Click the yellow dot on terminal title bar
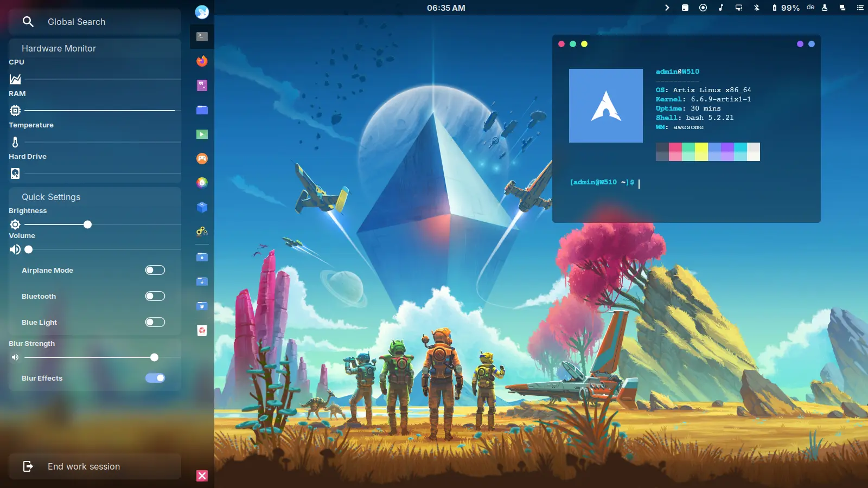 pos(584,44)
